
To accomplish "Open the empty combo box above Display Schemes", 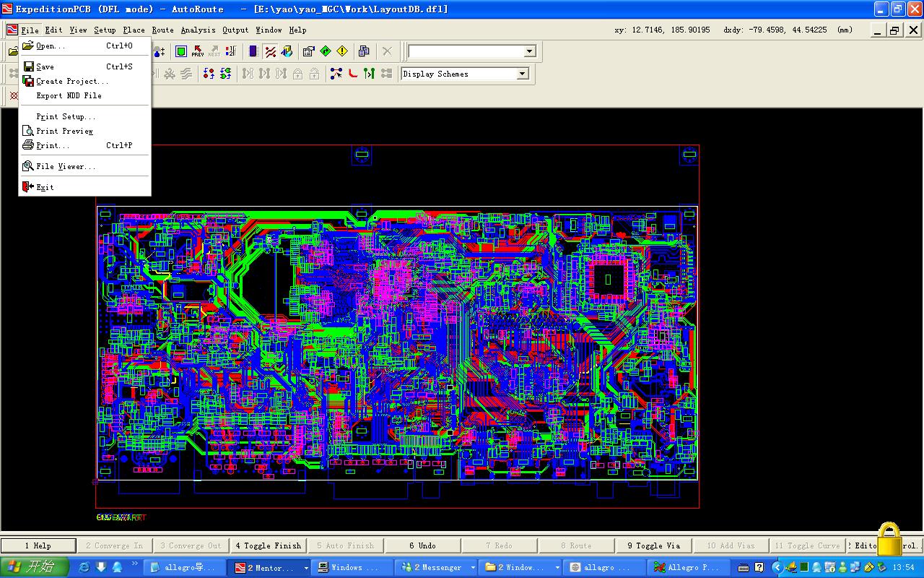I will tap(530, 51).
